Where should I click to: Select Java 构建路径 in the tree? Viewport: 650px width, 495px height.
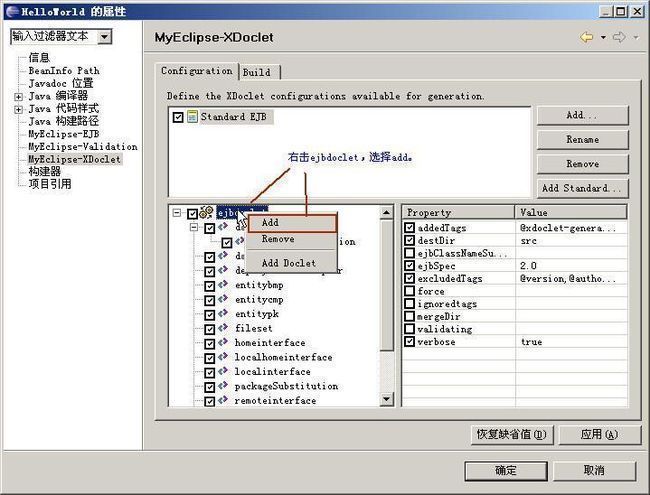tap(63, 121)
